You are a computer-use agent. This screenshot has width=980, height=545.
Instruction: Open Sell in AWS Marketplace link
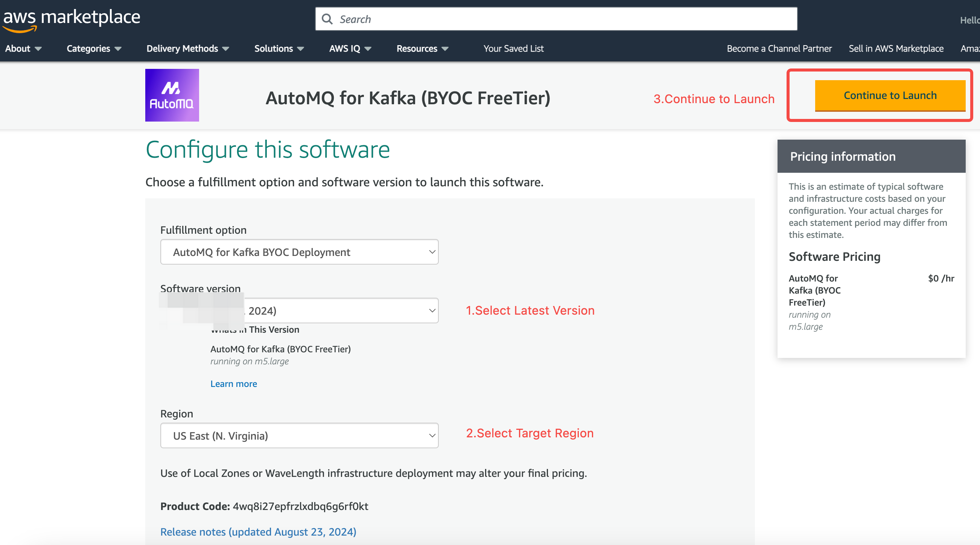896,49
